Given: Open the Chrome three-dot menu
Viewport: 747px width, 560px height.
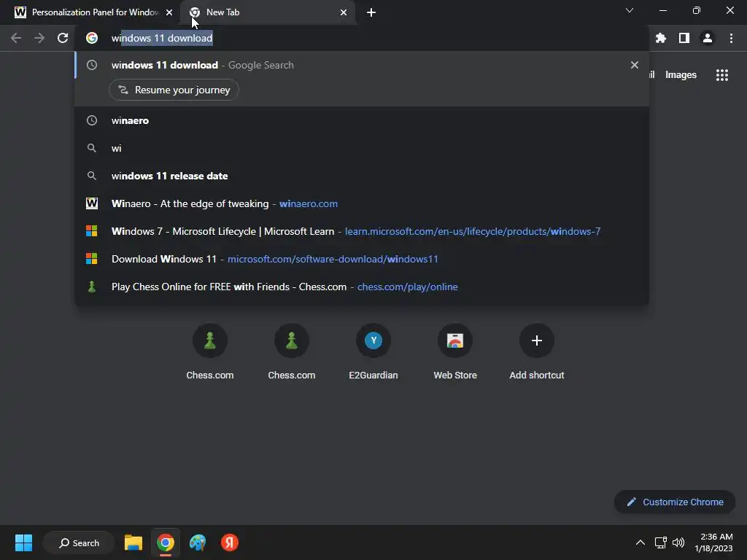Looking at the screenshot, I should 731,38.
